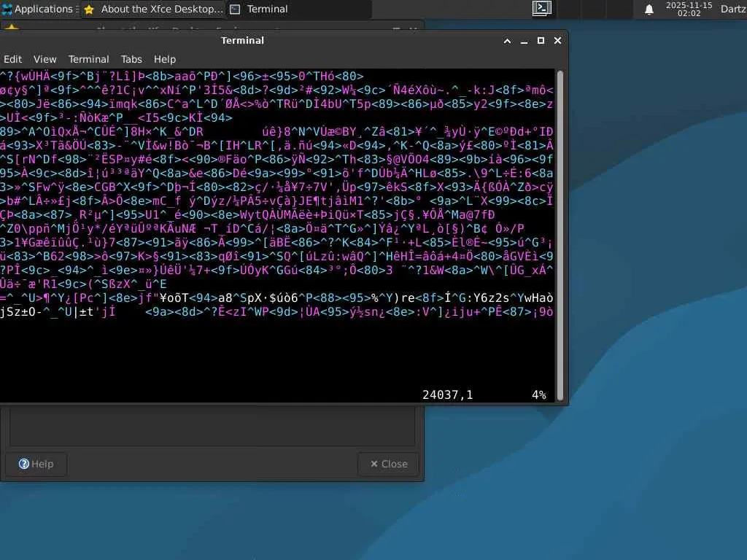Minimize the Terminal window
This screenshot has width=747, height=560.
(524, 41)
